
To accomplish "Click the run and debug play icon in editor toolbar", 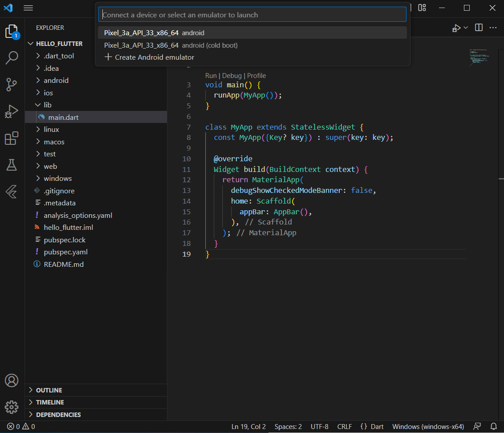I will coord(456,28).
